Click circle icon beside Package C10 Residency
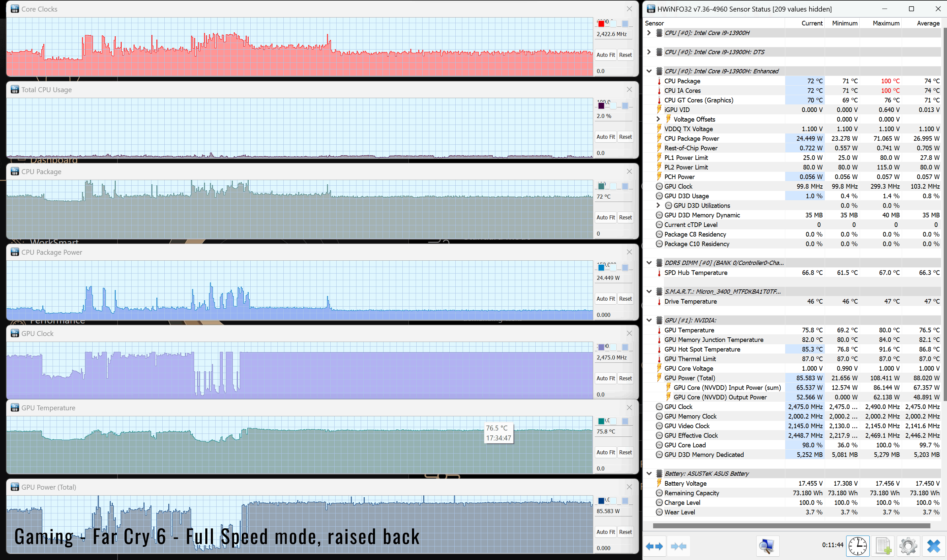This screenshot has height=560, width=947. [x=659, y=244]
